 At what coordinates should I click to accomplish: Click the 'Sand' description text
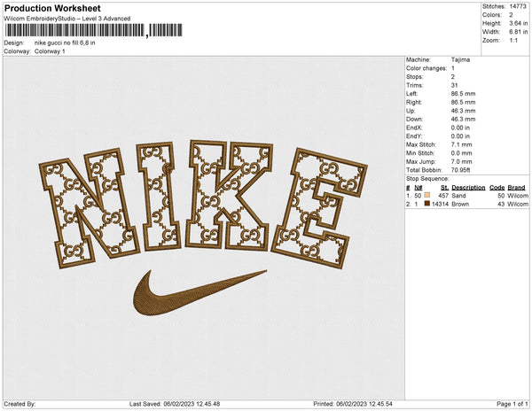(458, 196)
